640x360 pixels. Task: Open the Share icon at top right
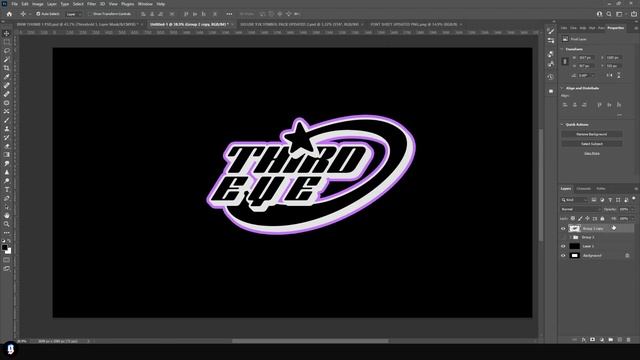point(634,14)
